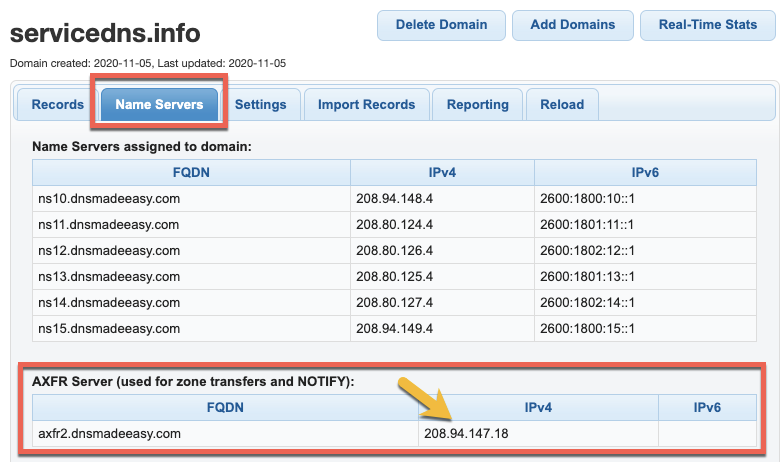783x462 pixels.
Task: Select ns13.dnsmadeeasy.com cell
Action: (x=191, y=277)
